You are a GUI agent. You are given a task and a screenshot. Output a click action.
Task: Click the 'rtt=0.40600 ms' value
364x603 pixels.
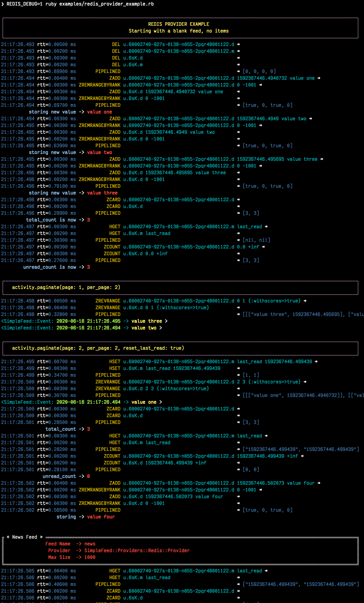[57, 584]
